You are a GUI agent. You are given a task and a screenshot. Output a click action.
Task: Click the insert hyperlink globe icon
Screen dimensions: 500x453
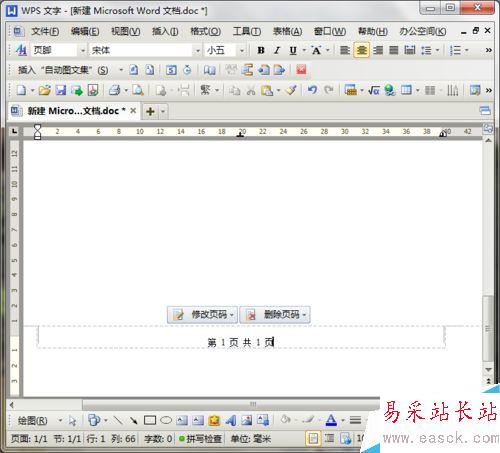389,90
